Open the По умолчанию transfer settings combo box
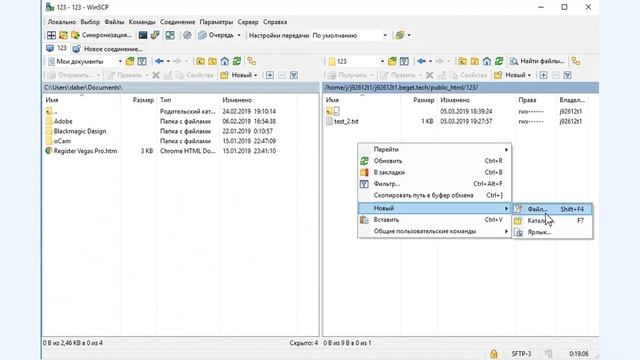Image resolution: width=640 pixels, height=360 pixels. [350, 36]
